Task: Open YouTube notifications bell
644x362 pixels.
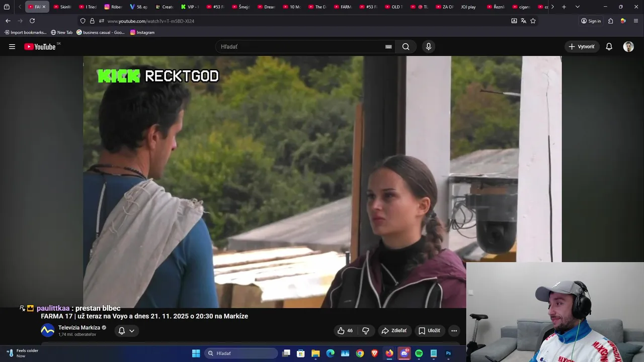Action: tap(609, 47)
